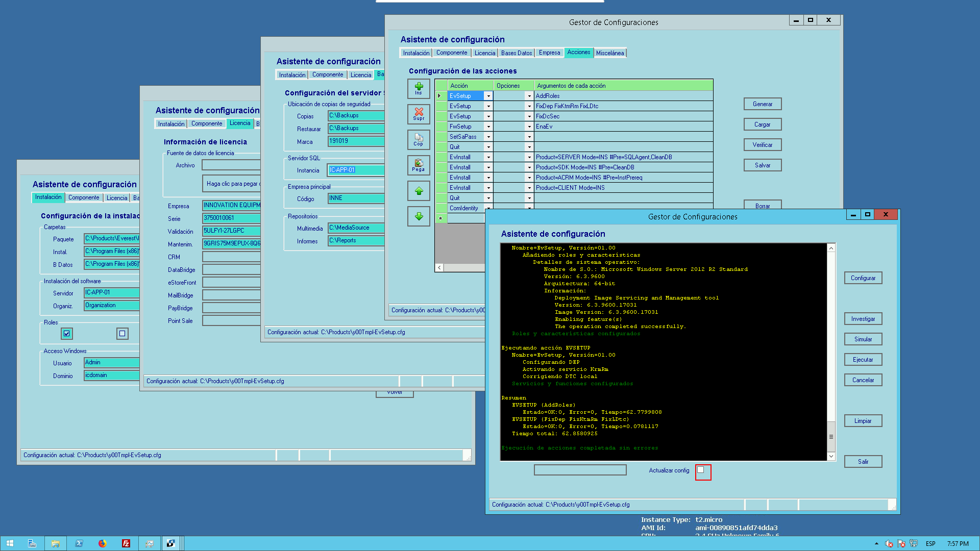
Task: Click the Código field containing INNE
Action: 356,198
